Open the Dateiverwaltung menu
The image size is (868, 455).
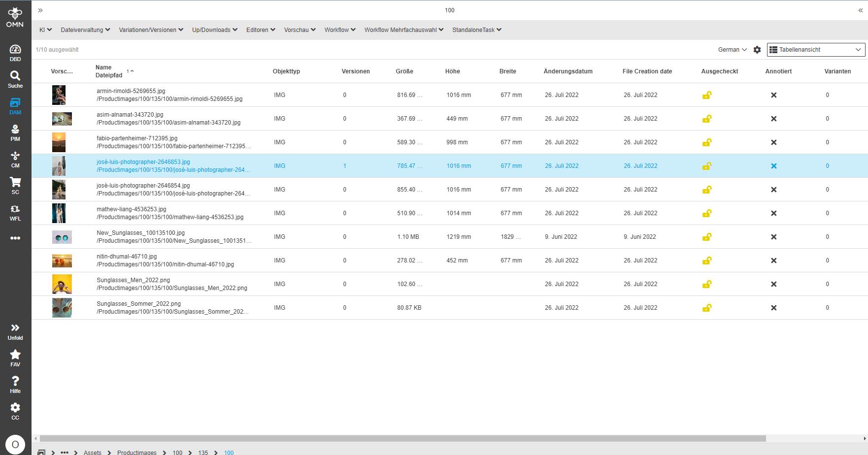[x=85, y=30]
